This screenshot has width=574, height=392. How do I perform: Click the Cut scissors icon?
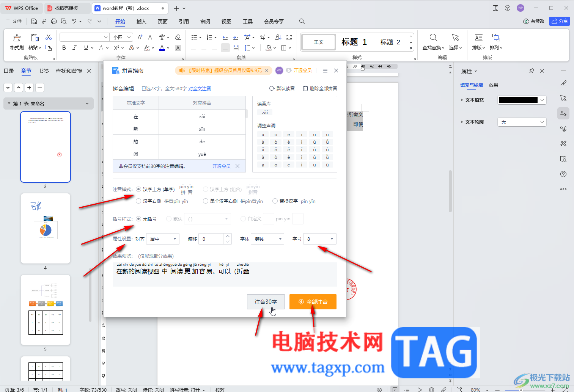(49, 37)
